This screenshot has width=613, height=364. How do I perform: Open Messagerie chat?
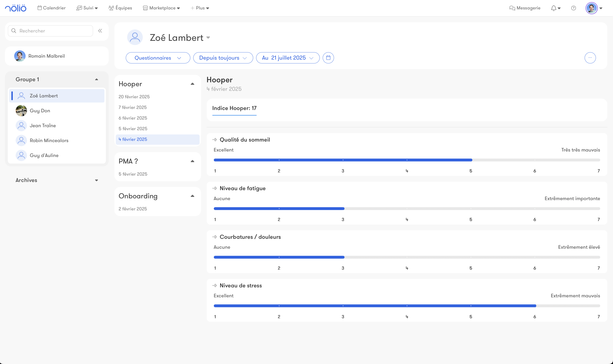(525, 8)
